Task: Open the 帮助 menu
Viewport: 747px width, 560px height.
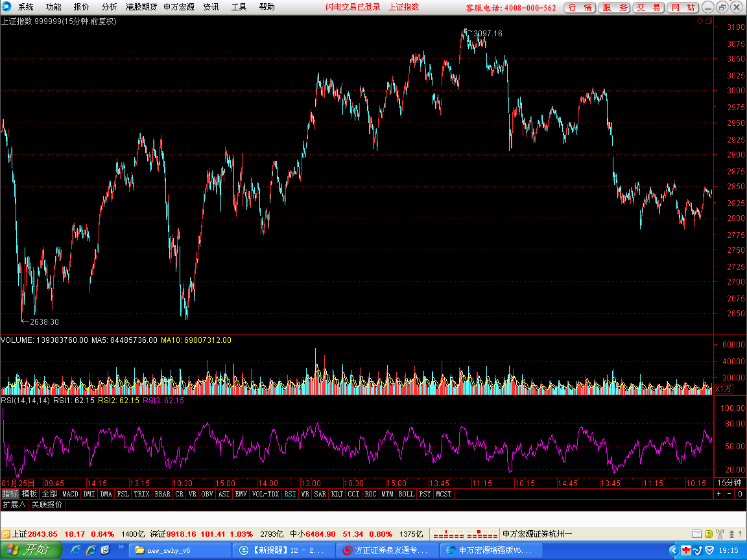Action: [267, 6]
